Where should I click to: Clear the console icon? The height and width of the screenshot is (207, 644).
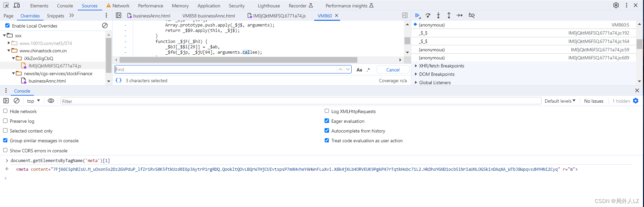pyautogui.click(x=16, y=101)
